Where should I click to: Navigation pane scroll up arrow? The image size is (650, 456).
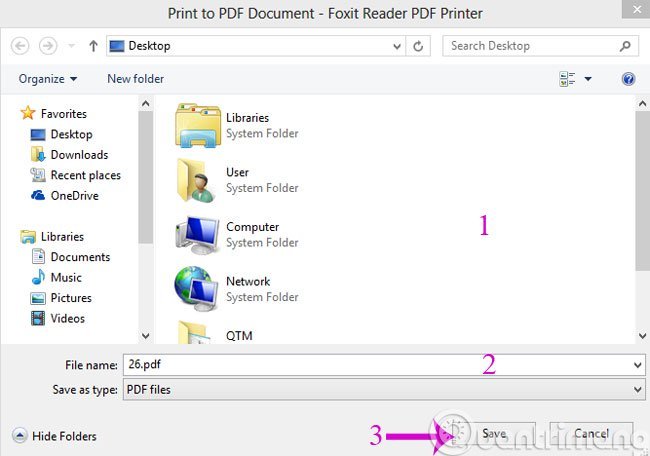[146, 103]
